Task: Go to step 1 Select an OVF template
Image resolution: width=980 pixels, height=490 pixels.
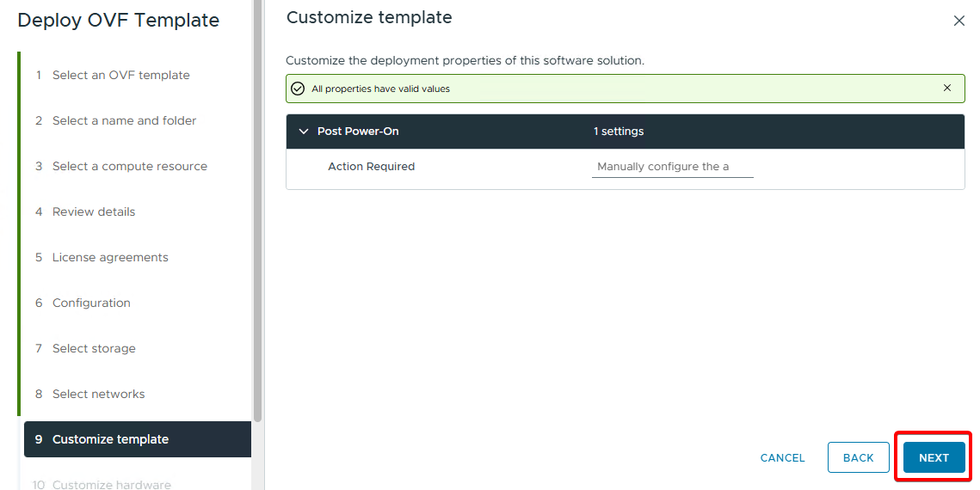Action: pos(120,76)
